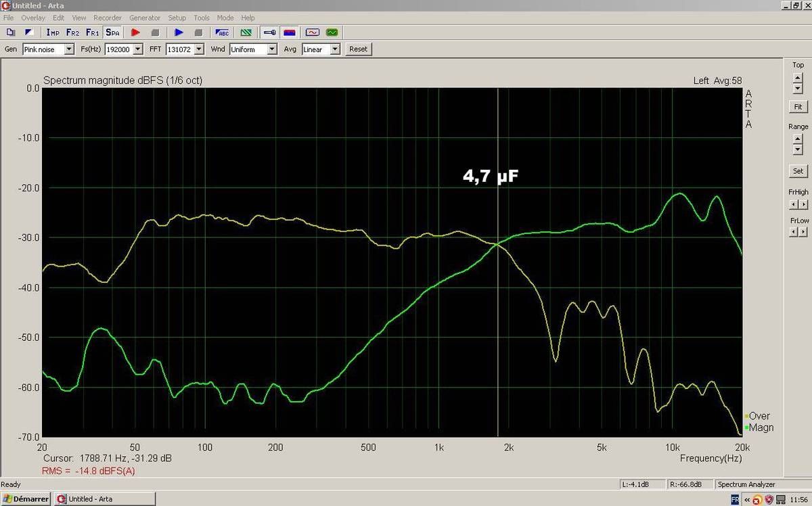Open the Setup menu
Screen dimensions: 812x506
pyautogui.click(x=177, y=18)
